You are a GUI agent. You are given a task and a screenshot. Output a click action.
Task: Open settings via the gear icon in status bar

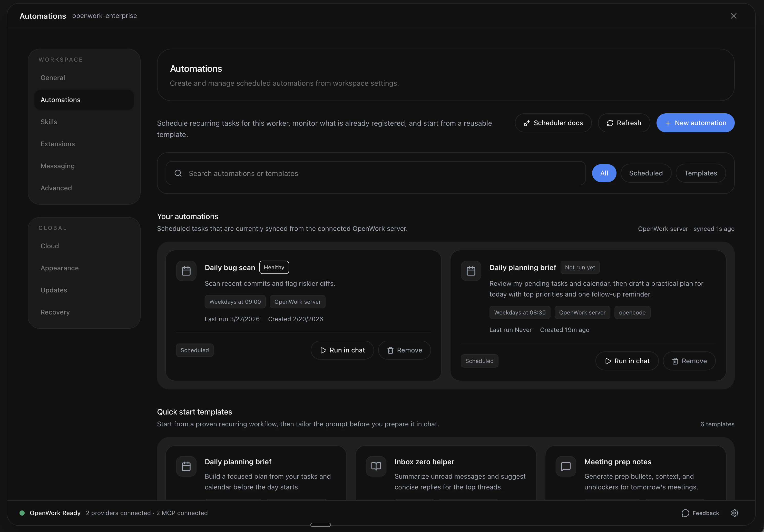[x=735, y=513]
